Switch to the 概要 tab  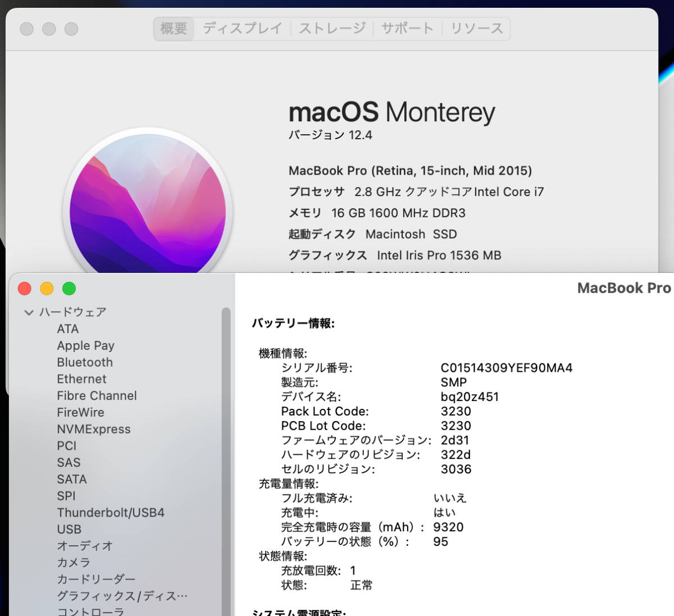174,29
